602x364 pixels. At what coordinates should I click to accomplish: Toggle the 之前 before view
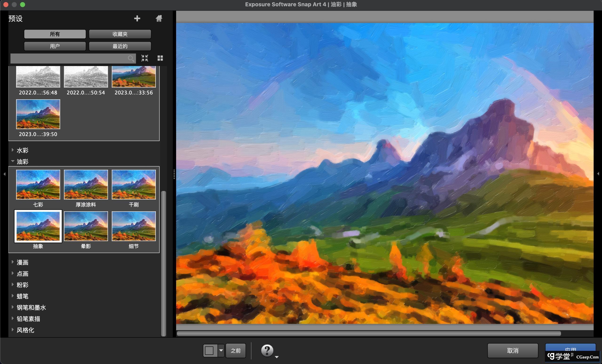pos(236,351)
